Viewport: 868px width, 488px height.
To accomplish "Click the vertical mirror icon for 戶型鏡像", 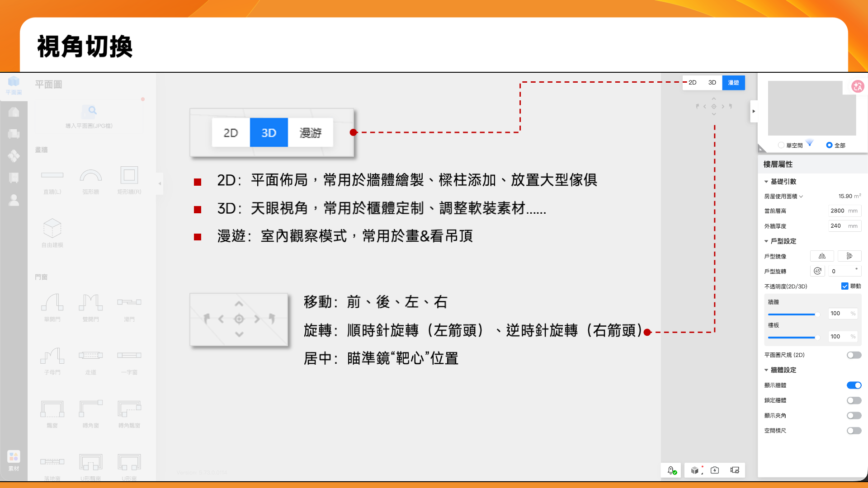I will [x=849, y=256].
